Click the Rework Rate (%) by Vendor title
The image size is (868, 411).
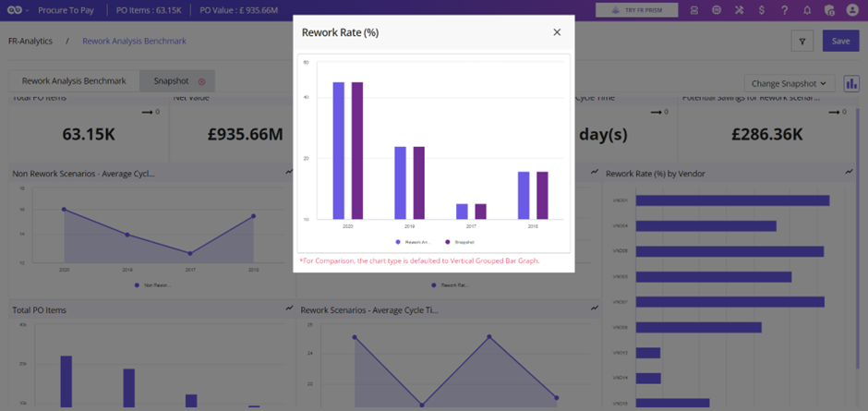(x=656, y=174)
